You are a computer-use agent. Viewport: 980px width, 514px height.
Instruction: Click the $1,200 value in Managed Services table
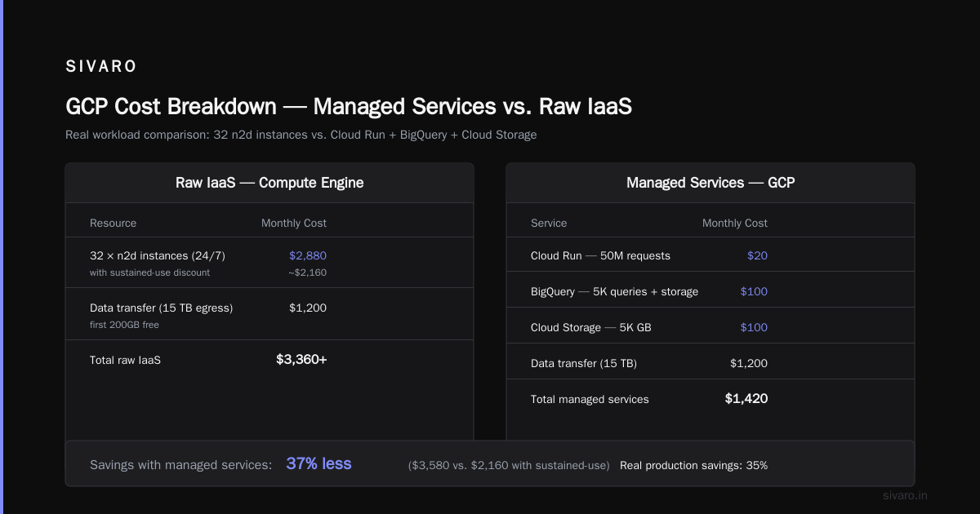(749, 363)
